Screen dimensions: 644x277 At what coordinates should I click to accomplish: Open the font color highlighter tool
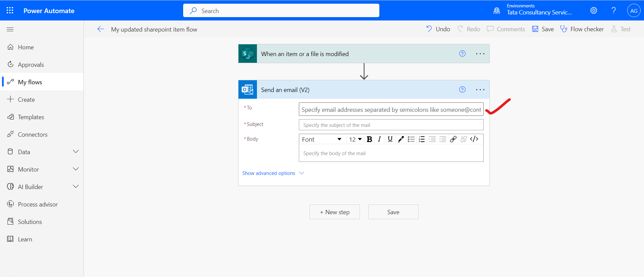tap(401, 139)
